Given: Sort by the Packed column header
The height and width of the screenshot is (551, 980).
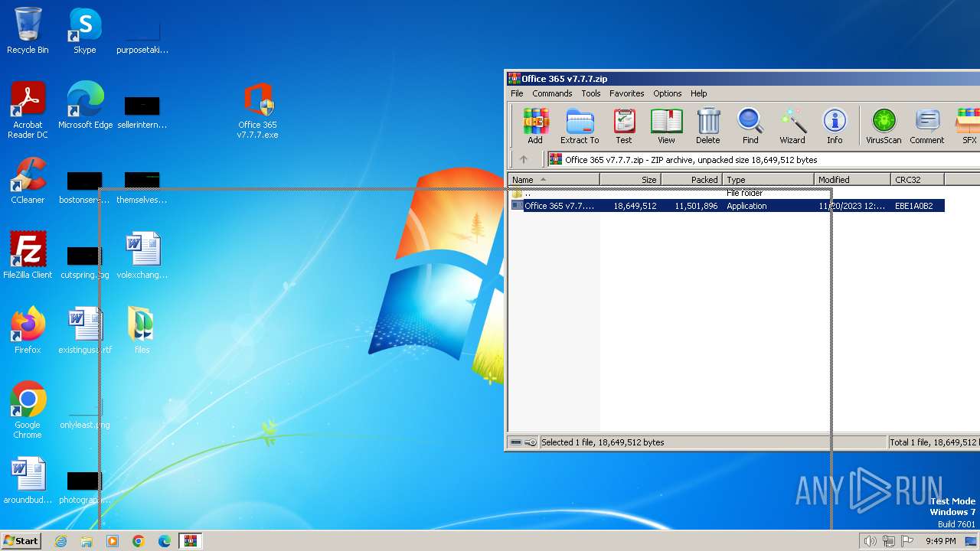Looking at the screenshot, I should (691, 180).
